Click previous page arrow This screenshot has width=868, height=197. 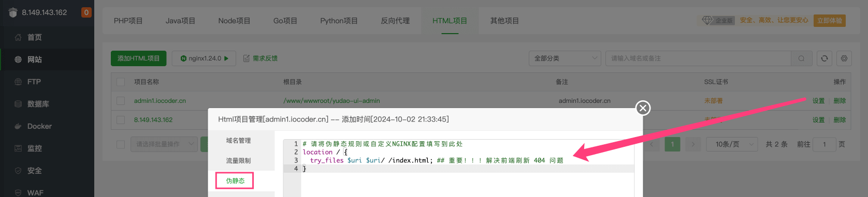652,144
